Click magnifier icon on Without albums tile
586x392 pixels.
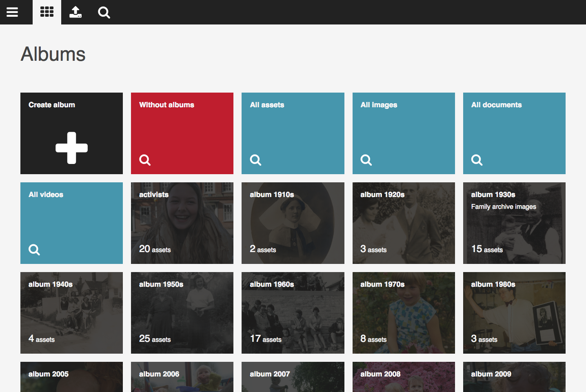point(145,160)
